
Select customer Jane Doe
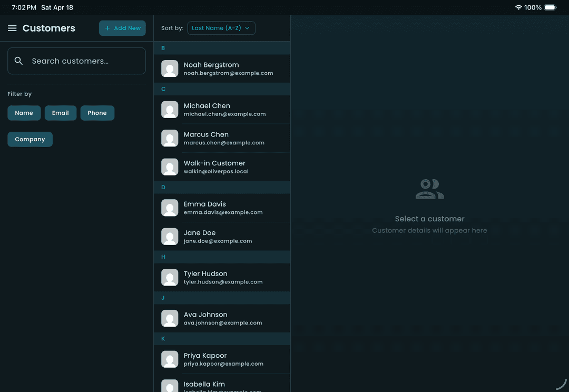pos(222,237)
